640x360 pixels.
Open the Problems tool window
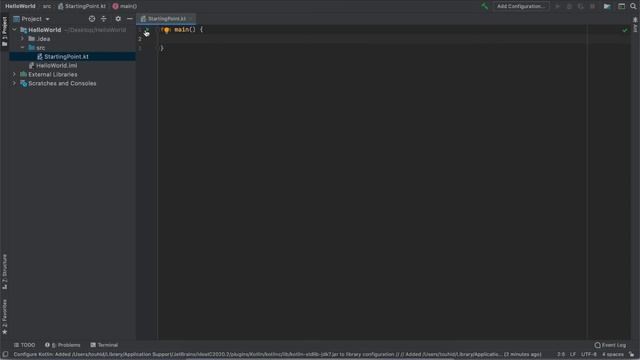pos(62,345)
